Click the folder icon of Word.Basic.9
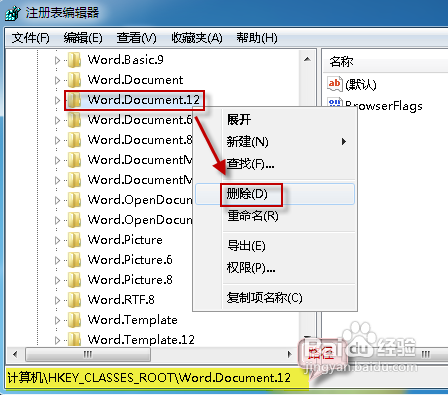Viewport: 448px width, 395px height. [x=74, y=60]
